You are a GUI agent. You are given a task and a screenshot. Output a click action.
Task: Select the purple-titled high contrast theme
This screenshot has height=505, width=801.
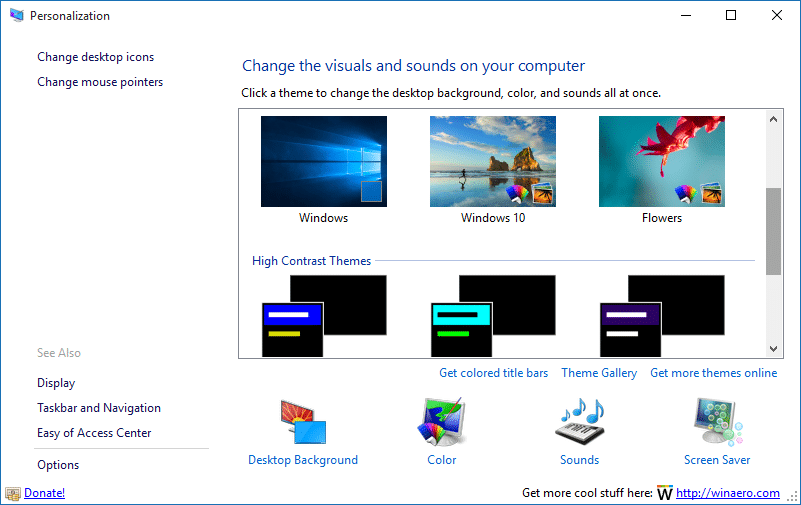(662, 316)
